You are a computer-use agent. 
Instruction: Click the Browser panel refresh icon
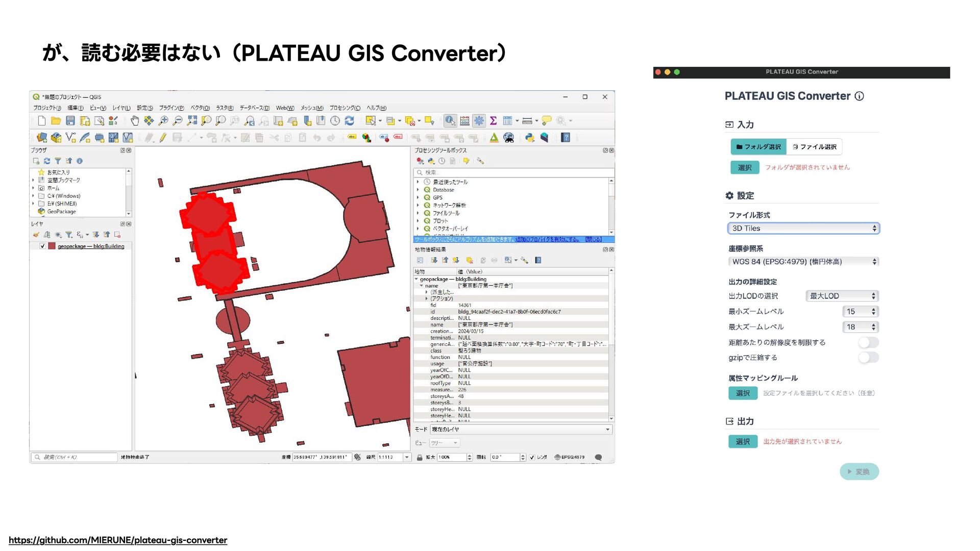pos(47,161)
